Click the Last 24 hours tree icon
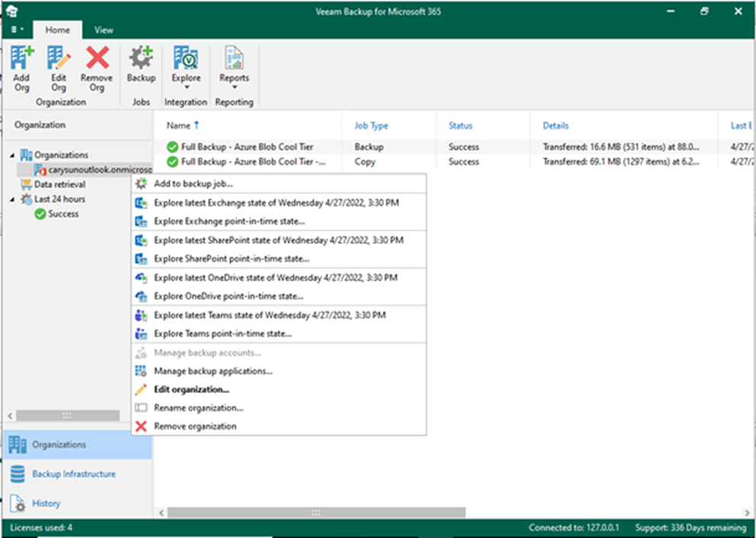 tap(26, 199)
